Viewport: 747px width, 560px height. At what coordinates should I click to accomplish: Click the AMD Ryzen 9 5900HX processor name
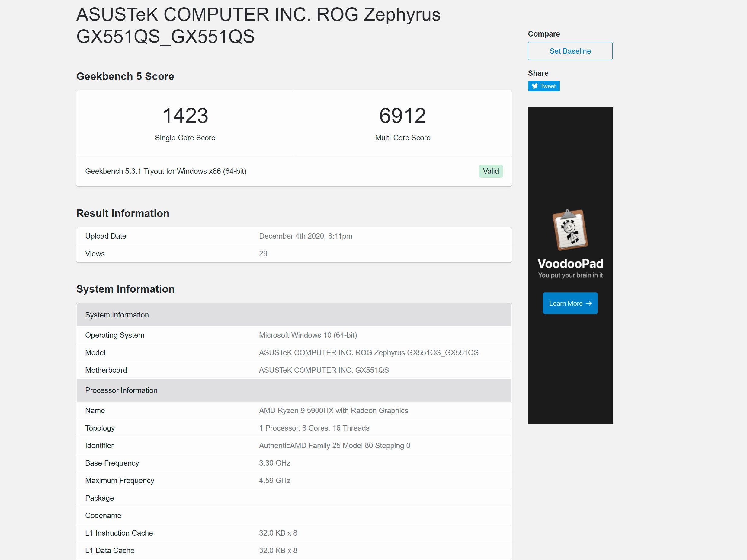(x=333, y=410)
